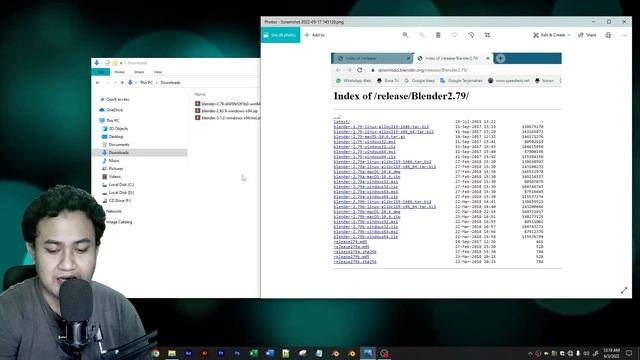640x360 pixels.
Task: Select This PC in navigation pane
Action: pos(109,120)
